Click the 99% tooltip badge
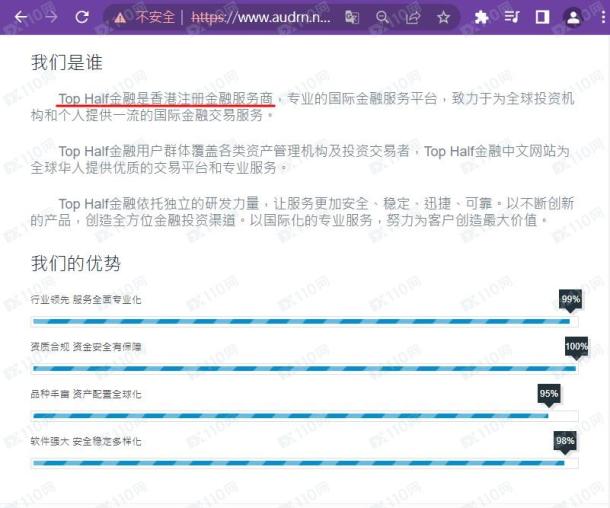 pos(570,300)
